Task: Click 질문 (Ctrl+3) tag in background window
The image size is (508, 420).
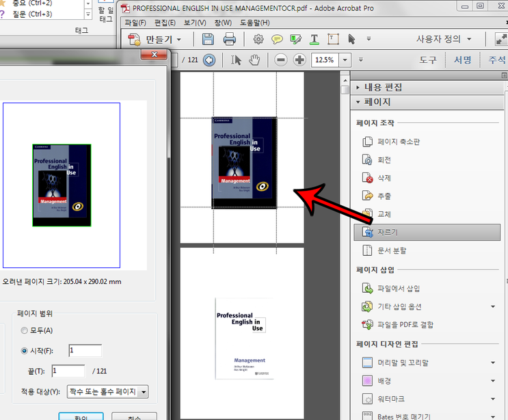Action: click(x=32, y=14)
